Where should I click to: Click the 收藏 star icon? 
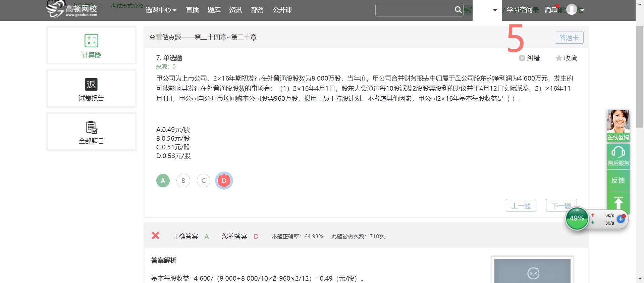(x=558, y=58)
